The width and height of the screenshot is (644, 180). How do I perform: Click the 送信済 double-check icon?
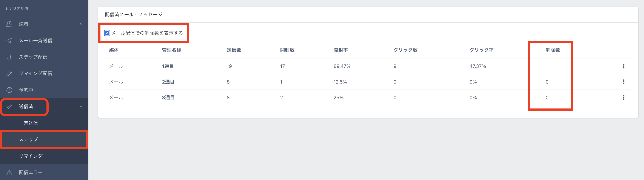click(9, 107)
